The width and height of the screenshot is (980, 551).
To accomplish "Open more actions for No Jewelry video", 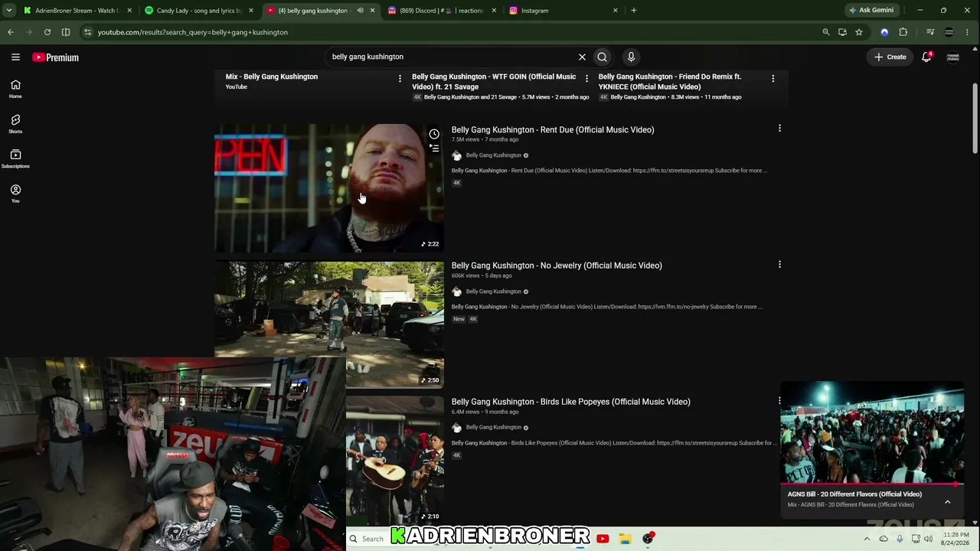I will click(779, 265).
